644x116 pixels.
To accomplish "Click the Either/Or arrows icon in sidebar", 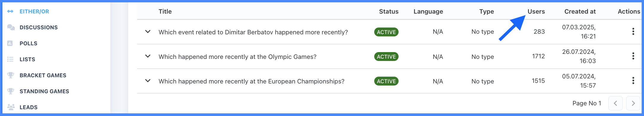I will (10, 12).
